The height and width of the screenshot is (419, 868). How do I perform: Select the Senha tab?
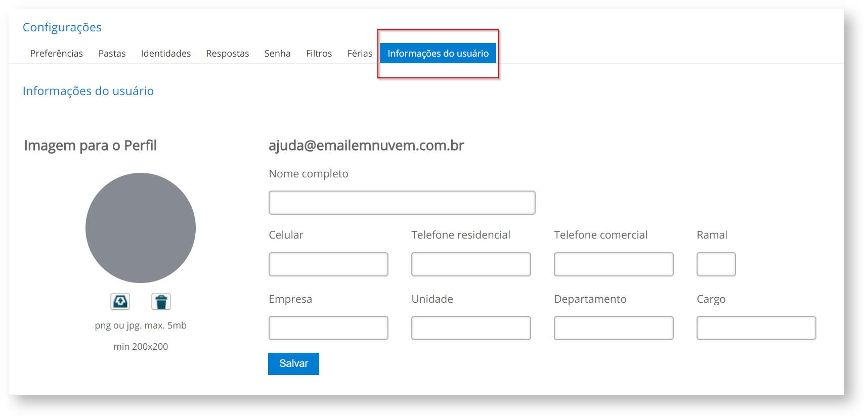click(277, 54)
